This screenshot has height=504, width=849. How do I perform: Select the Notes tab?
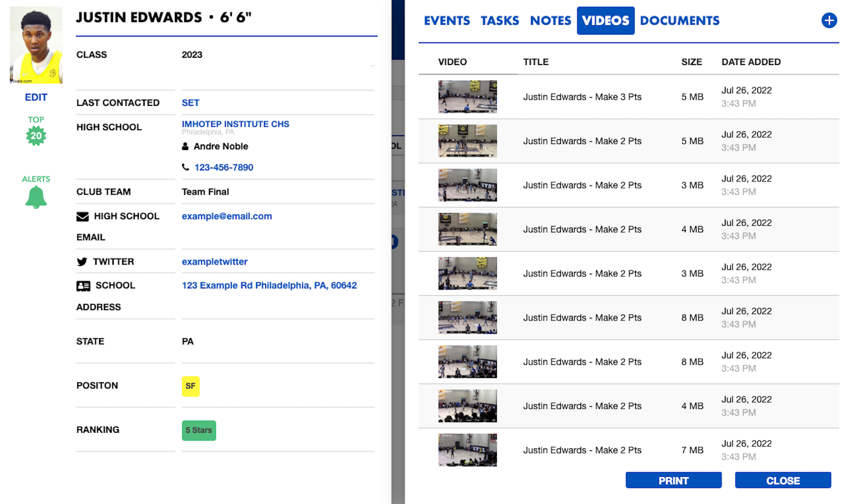550,21
